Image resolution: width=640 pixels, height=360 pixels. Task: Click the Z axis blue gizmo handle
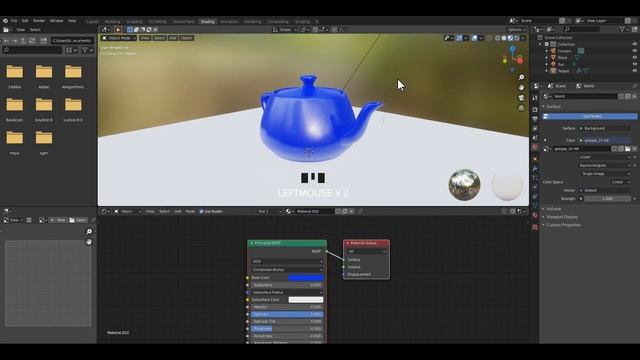pyautogui.click(x=513, y=49)
